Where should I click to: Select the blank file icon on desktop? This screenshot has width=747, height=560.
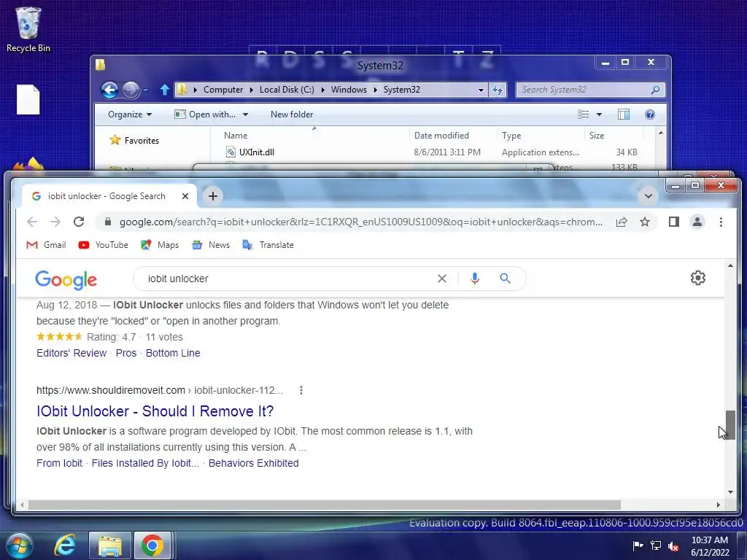28,99
